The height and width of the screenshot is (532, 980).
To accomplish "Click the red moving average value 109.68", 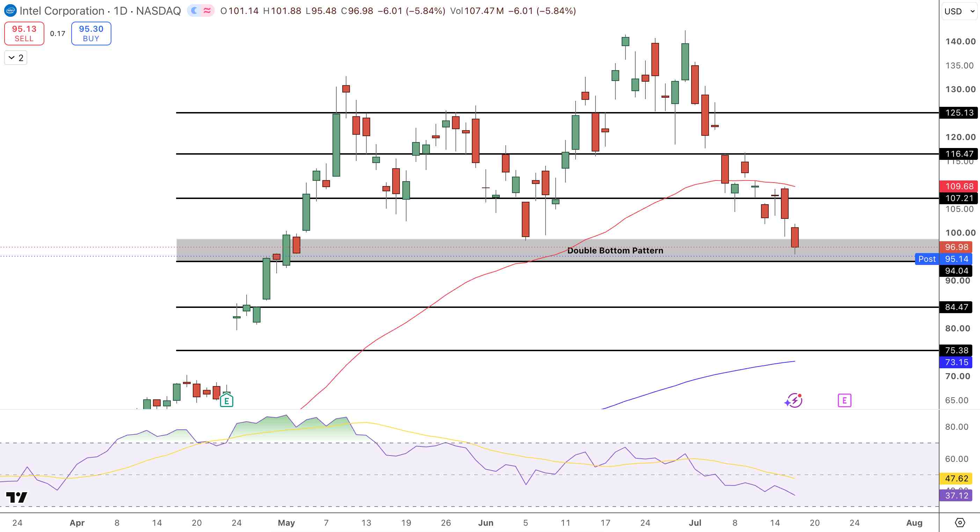I will coord(959,186).
